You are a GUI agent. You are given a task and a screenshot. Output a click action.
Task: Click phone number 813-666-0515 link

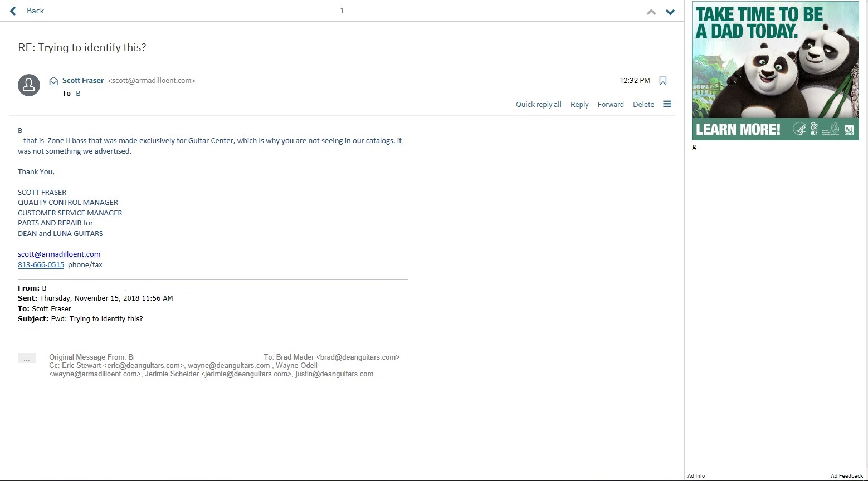(41, 265)
